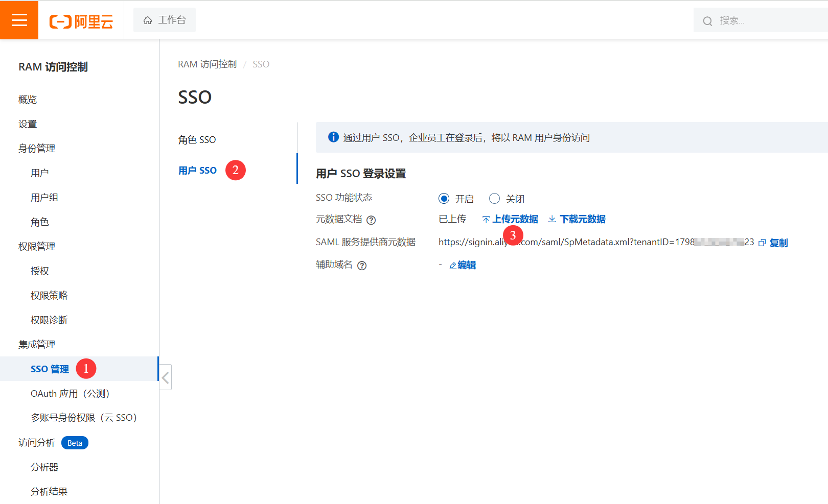Click 上传元数据 upload link
Screen dimensions: 828x504
(515, 219)
